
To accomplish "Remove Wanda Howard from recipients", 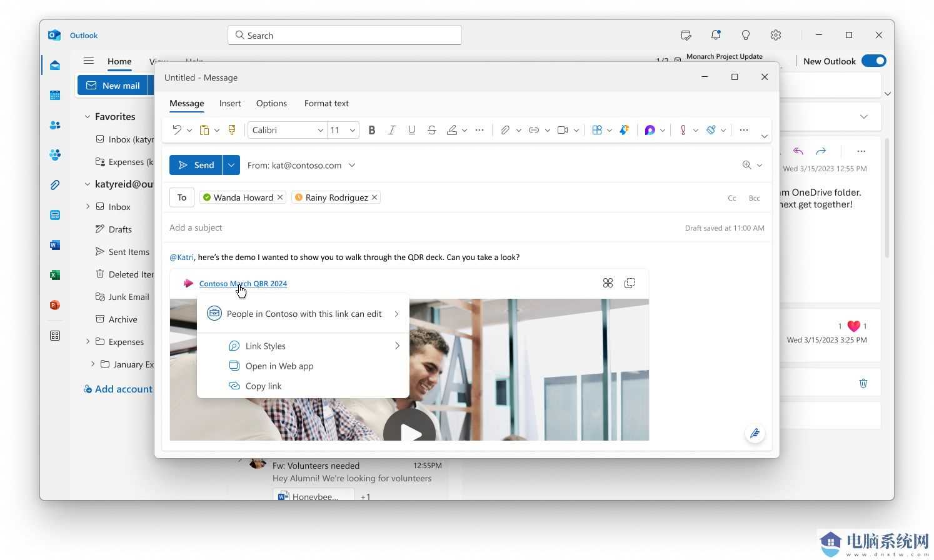I will [280, 197].
